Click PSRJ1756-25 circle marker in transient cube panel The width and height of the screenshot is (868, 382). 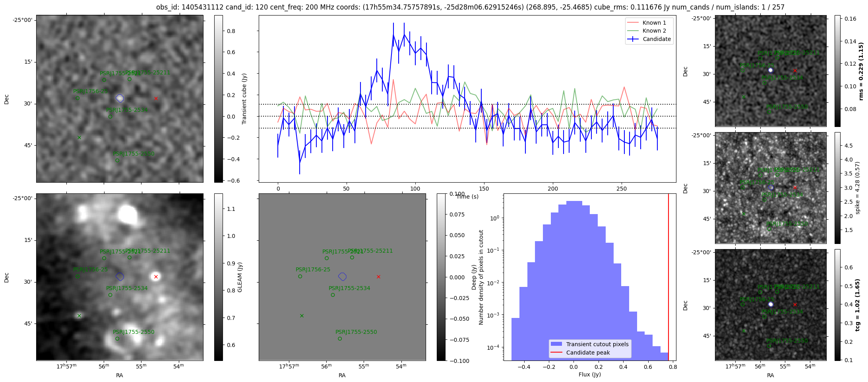77,98
